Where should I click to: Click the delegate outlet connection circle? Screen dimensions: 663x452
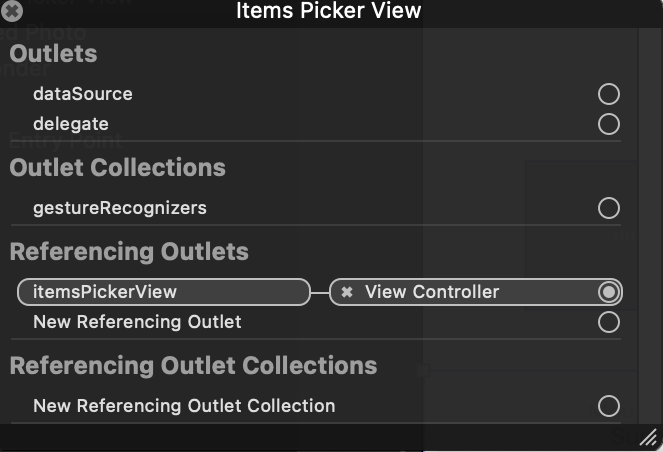(x=609, y=124)
